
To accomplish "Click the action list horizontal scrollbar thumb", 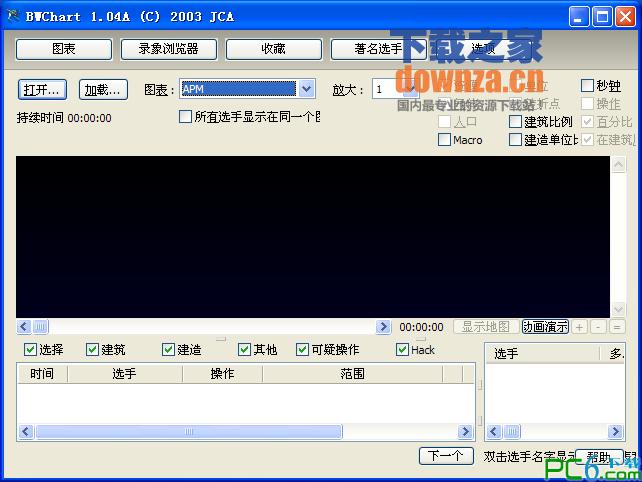I will (x=189, y=432).
